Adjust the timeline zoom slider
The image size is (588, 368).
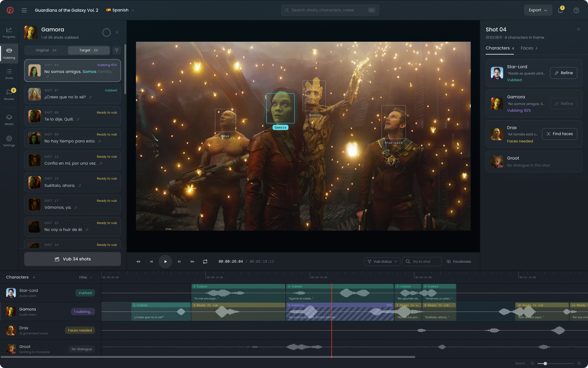pos(545,364)
